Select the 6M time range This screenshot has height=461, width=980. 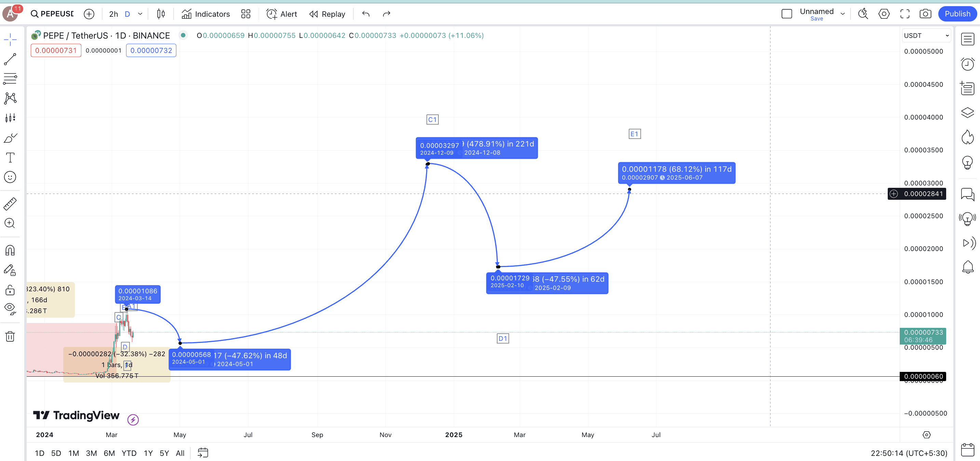109,453
